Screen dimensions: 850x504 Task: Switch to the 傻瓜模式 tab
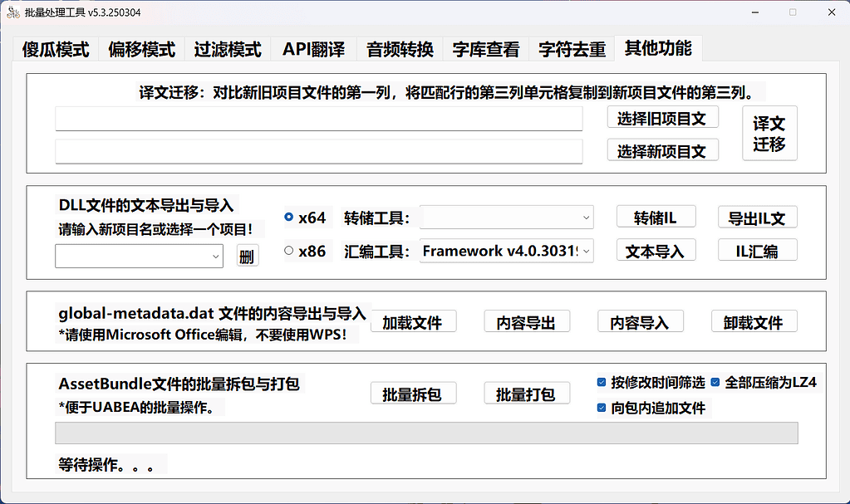(x=56, y=50)
